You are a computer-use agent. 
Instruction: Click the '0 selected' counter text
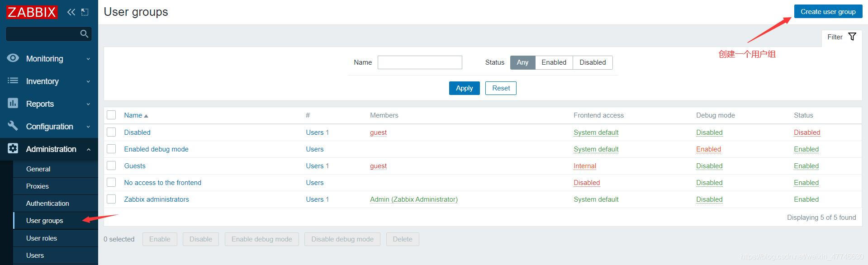119,239
